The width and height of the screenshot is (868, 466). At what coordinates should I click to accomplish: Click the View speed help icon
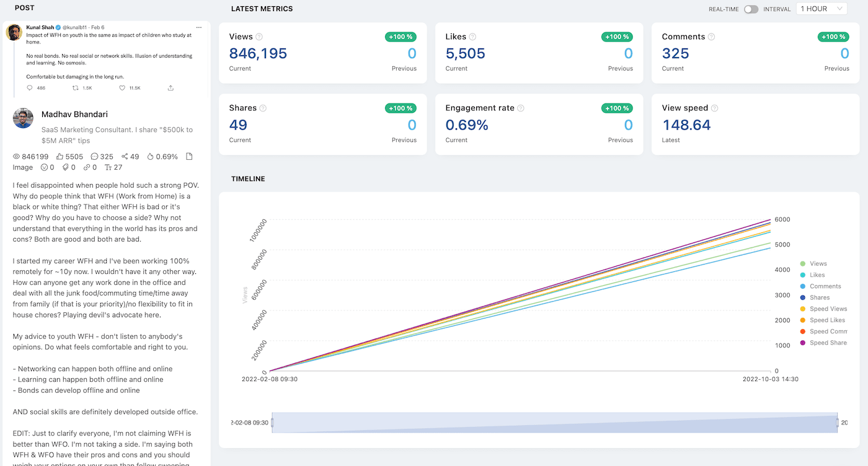pos(715,108)
